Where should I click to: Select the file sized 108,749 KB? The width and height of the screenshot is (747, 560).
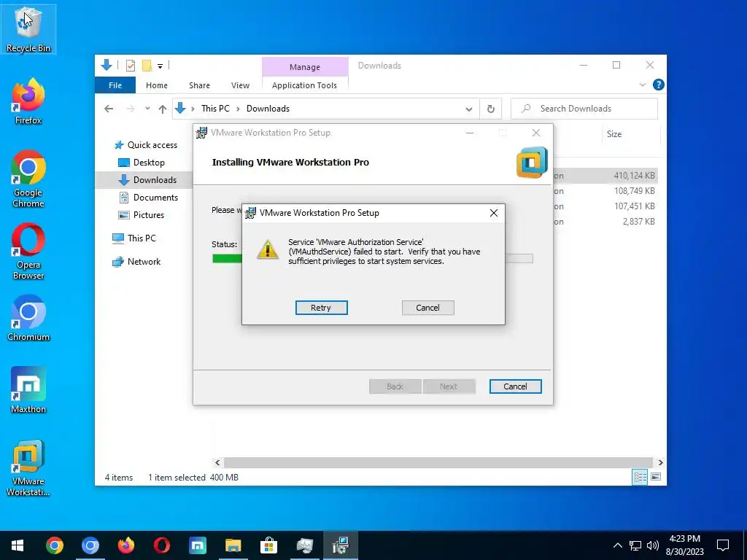634,191
